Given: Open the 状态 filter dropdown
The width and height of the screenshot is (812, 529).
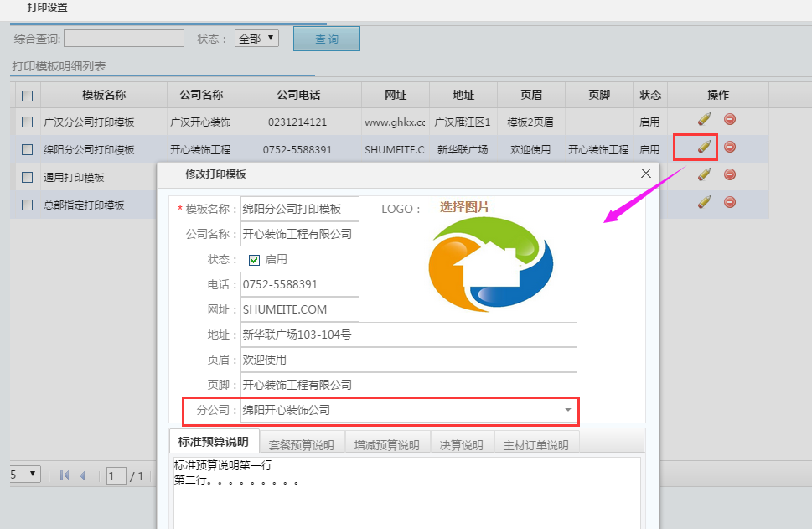Looking at the screenshot, I should [257, 39].
